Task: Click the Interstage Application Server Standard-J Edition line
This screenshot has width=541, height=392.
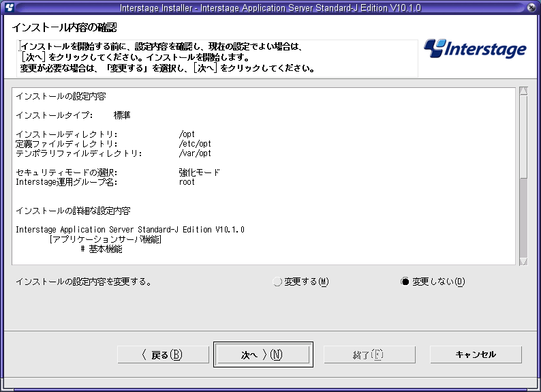Action: (130, 230)
